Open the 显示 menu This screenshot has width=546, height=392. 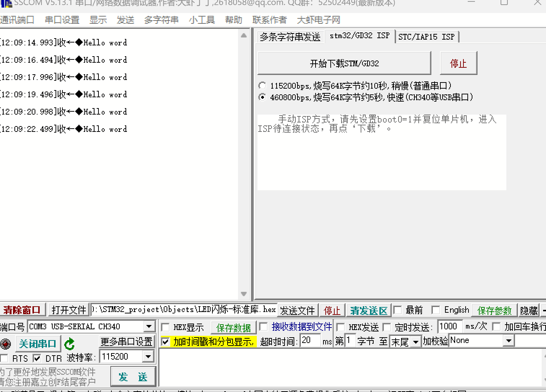click(98, 20)
